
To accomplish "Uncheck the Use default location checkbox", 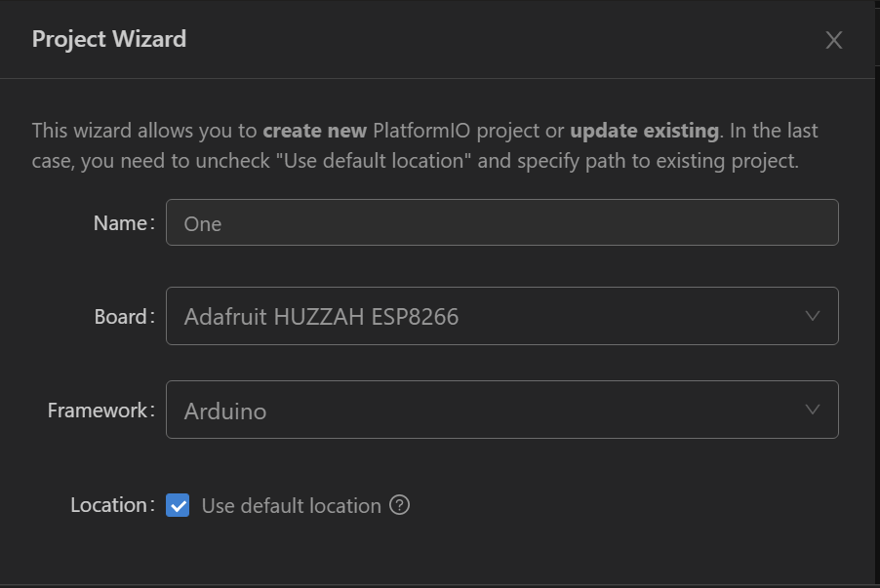I will (178, 505).
